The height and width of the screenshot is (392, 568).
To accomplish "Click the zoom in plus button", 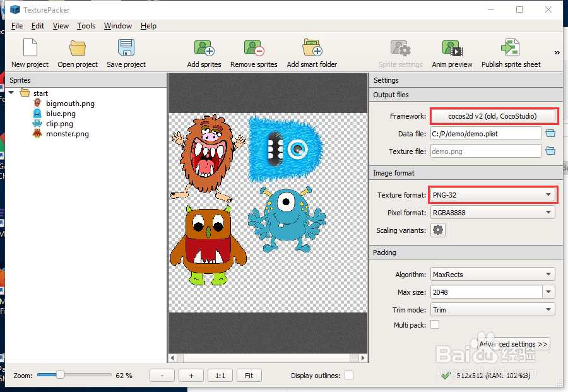I will 191,376.
